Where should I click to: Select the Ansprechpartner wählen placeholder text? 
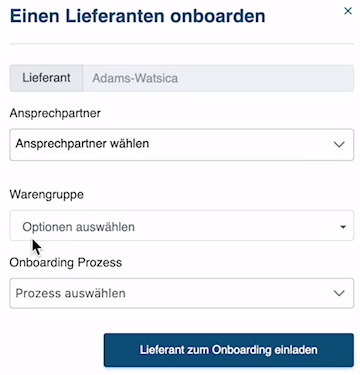82,144
